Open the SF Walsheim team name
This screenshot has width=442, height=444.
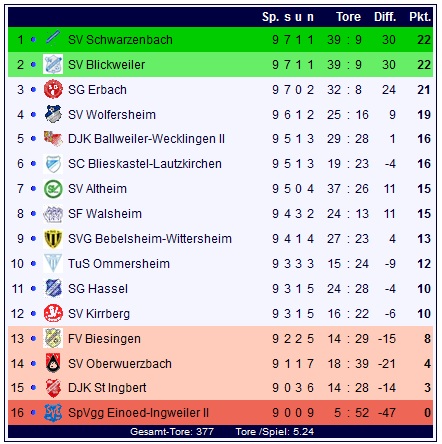pos(105,214)
